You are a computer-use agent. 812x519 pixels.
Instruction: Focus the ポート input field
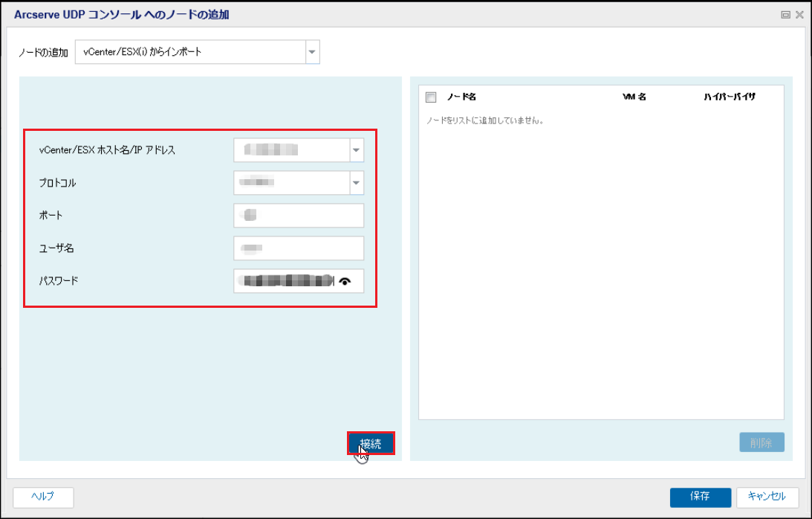pyautogui.click(x=299, y=216)
